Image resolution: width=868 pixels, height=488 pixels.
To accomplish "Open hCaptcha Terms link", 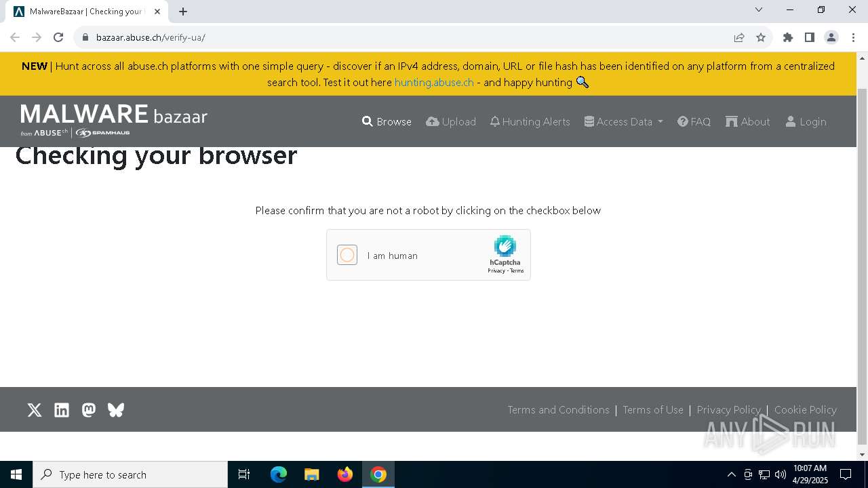I will click(517, 270).
